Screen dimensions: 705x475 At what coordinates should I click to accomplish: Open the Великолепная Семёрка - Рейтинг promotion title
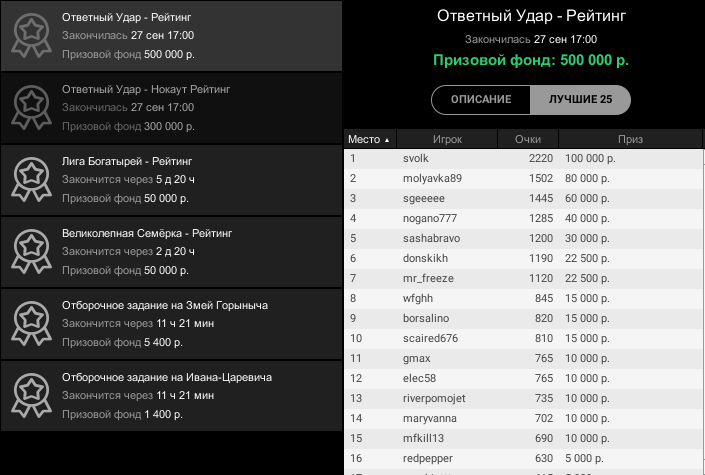pos(146,233)
